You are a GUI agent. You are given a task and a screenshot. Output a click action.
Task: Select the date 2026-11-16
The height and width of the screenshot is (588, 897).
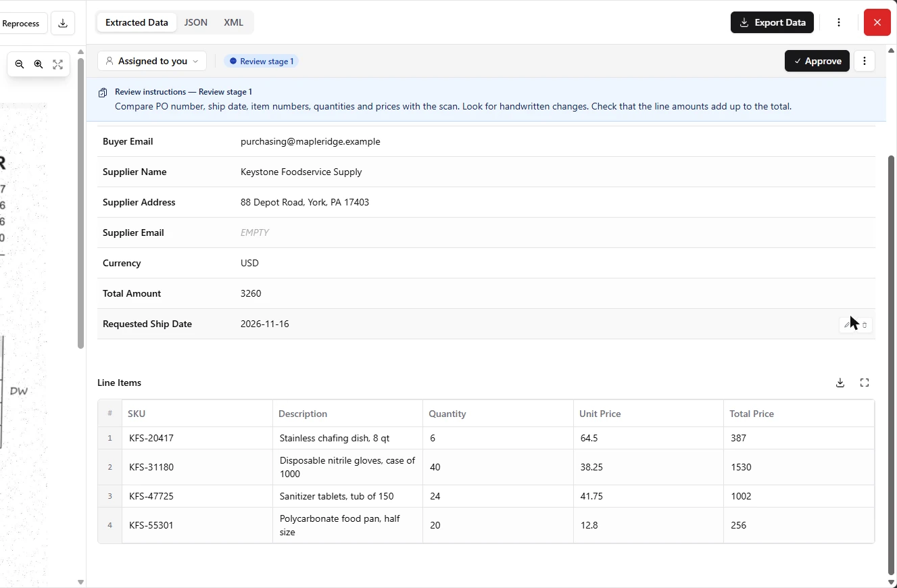click(265, 324)
